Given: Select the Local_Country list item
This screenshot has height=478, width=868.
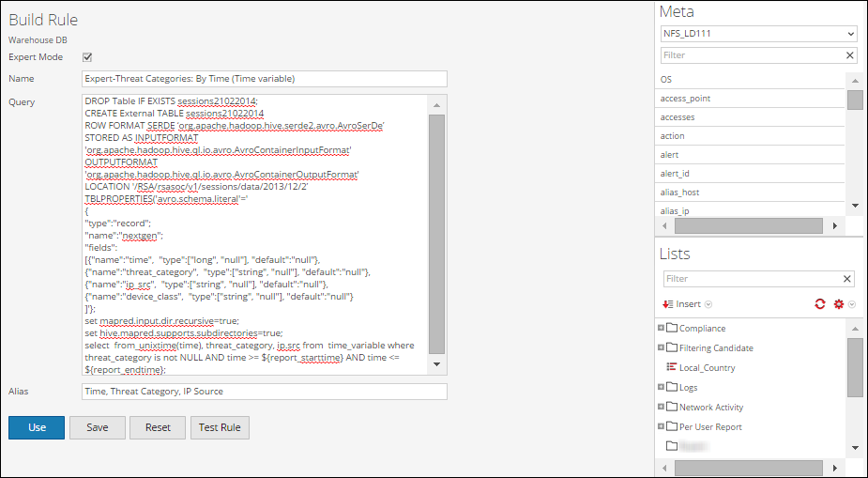Looking at the screenshot, I should (707, 368).
